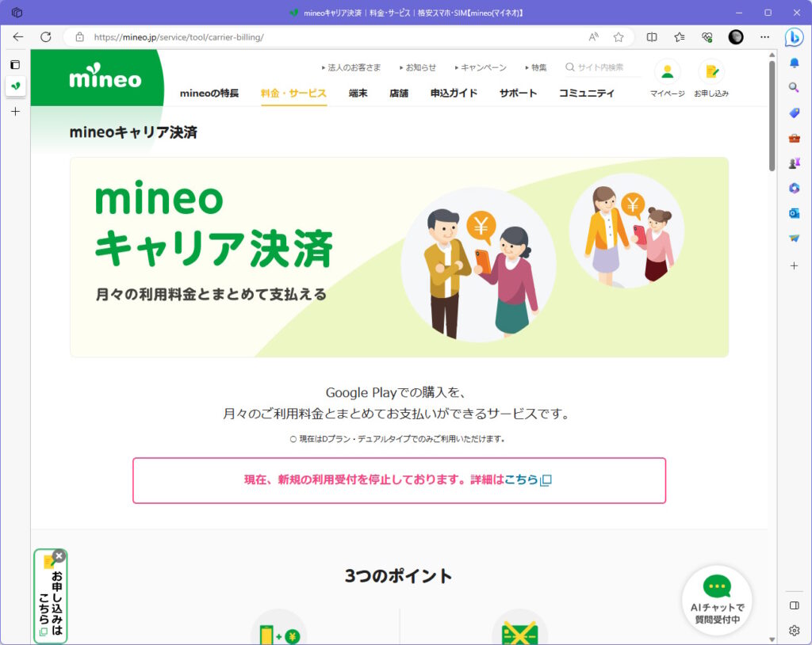The width and height of the screenshot is (812, 645).
Task: Open Bing Copilot sidebar icon
Action: coord(794,37)
